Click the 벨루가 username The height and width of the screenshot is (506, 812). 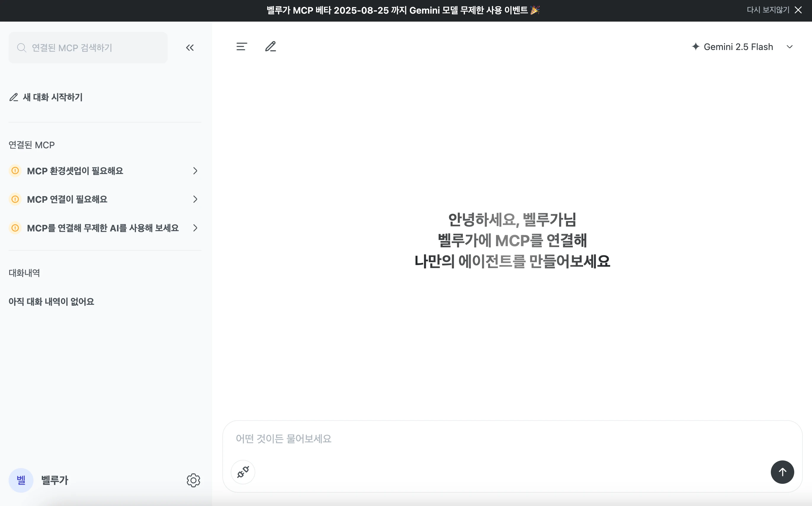[x=54, y=480]
